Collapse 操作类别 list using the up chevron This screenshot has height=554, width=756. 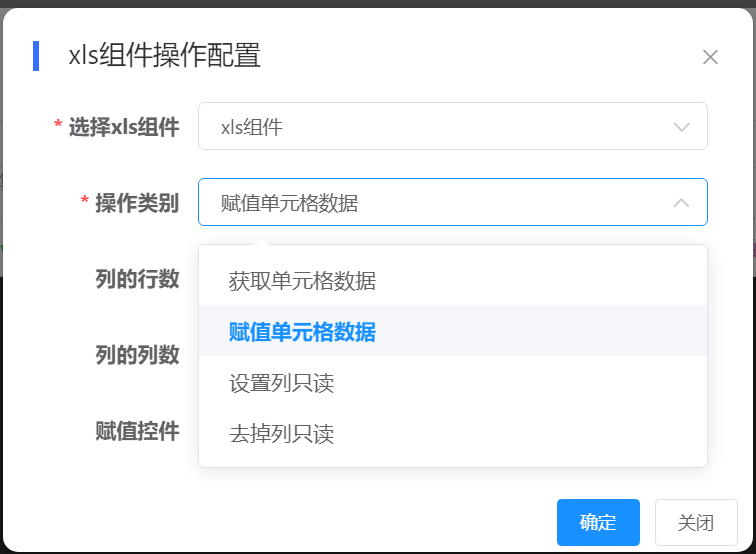pyautogui.click(x=682, y=203)
